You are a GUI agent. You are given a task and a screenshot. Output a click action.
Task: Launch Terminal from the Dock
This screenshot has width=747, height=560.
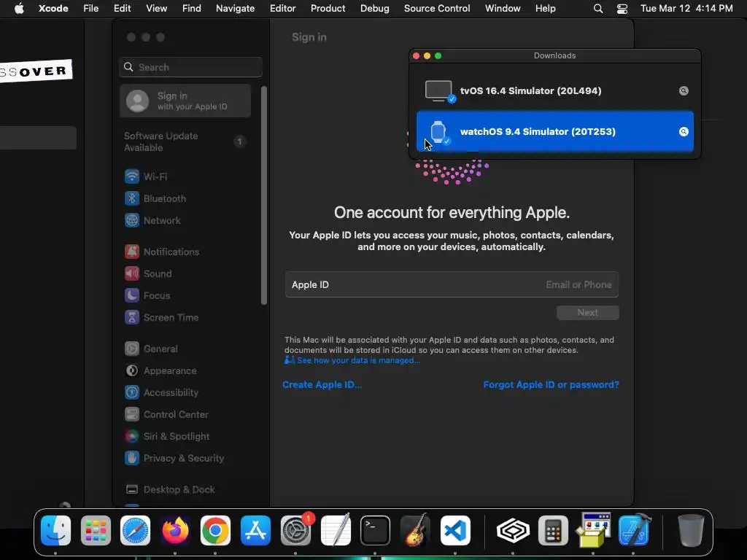coord(376,531)
